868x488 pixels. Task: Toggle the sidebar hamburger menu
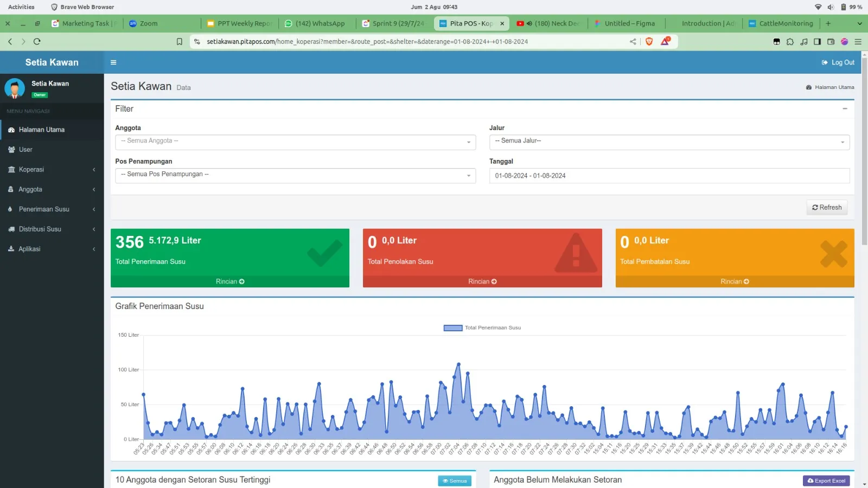click(113, 62)
